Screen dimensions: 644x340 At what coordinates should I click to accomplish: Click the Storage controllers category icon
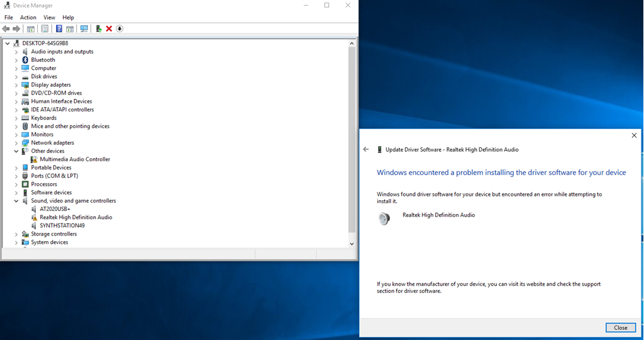click(x=25, y=234)
